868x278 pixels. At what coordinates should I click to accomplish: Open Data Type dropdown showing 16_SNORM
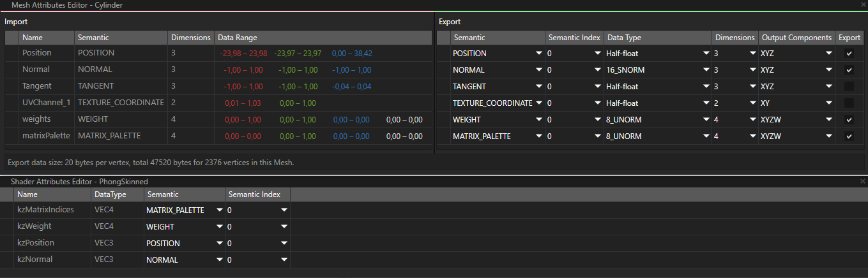658,70
